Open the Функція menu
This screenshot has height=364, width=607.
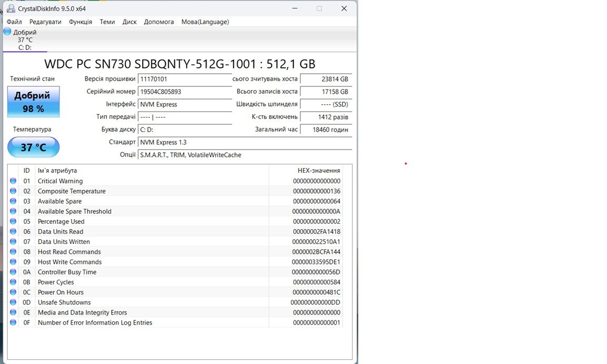[x=81, y=22]
